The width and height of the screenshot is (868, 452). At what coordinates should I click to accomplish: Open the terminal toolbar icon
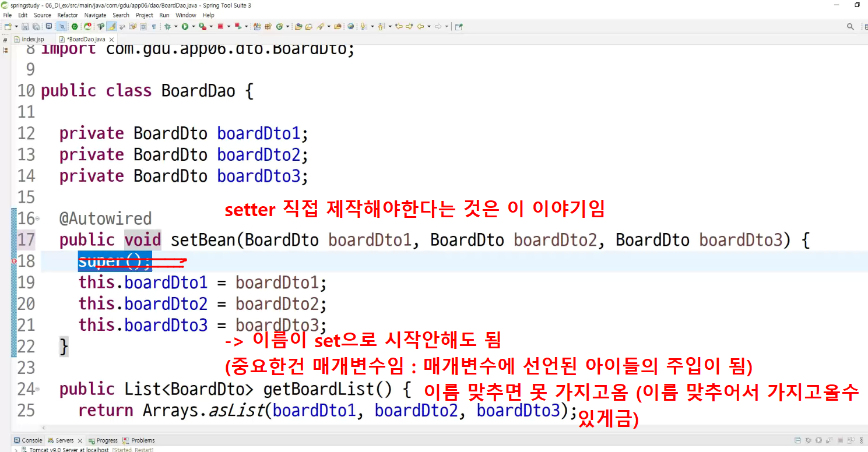pyautogui.click(x=48, y=26)
